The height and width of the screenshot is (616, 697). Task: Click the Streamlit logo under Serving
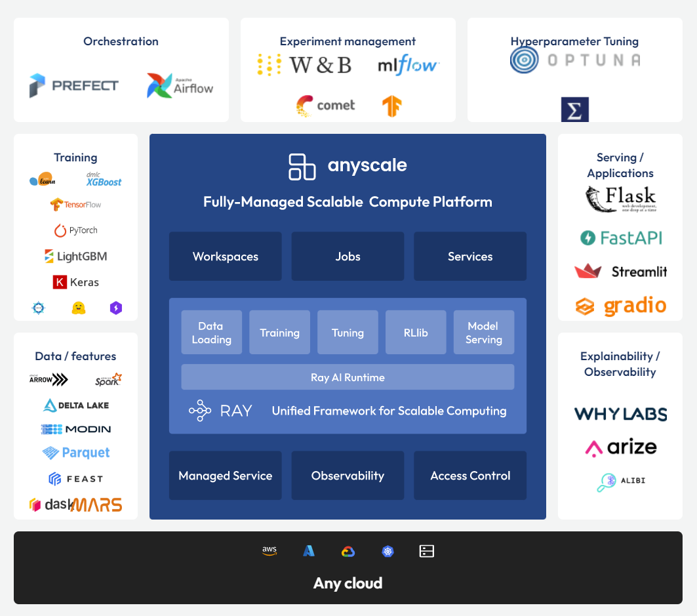(x=620, y=271)
